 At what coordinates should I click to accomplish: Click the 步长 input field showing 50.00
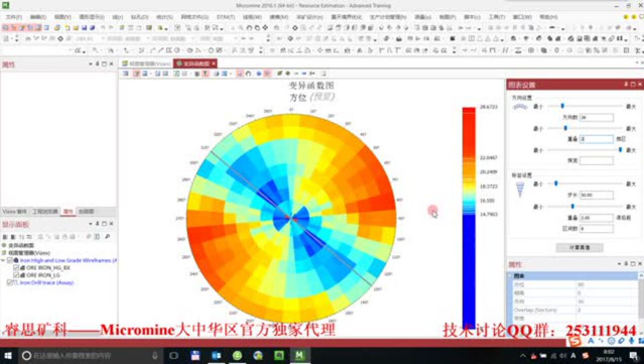(x=596, y=195)
